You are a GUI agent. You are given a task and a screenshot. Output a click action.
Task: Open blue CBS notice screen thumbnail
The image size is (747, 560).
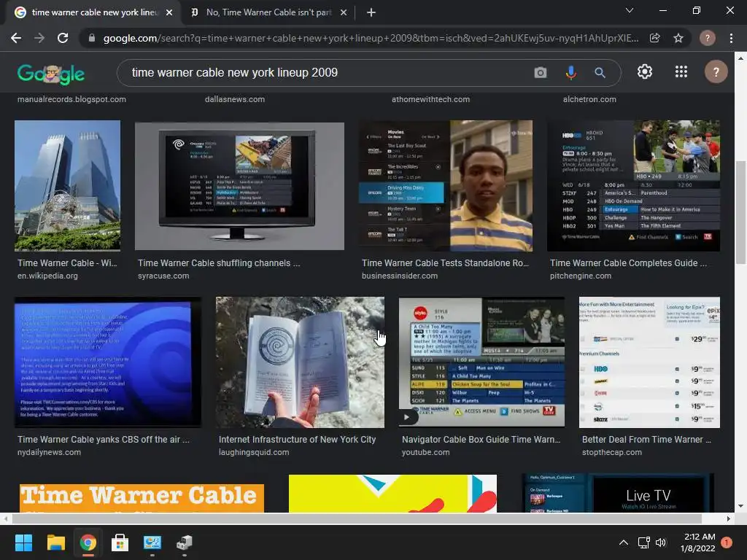tap(108, 362)
